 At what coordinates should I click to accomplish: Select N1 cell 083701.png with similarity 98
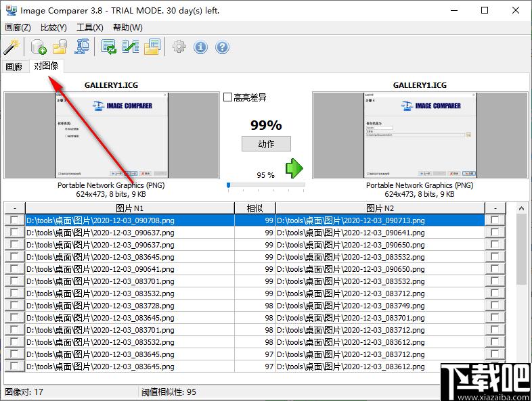(x=129, y=330)
